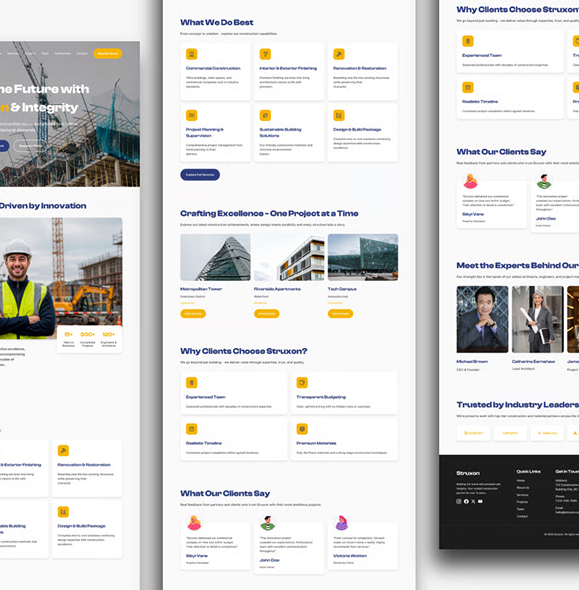The image size is (579, 590).
Task: Open Testimonials in the hero navigation bar
Action: (x=62, y=53)
